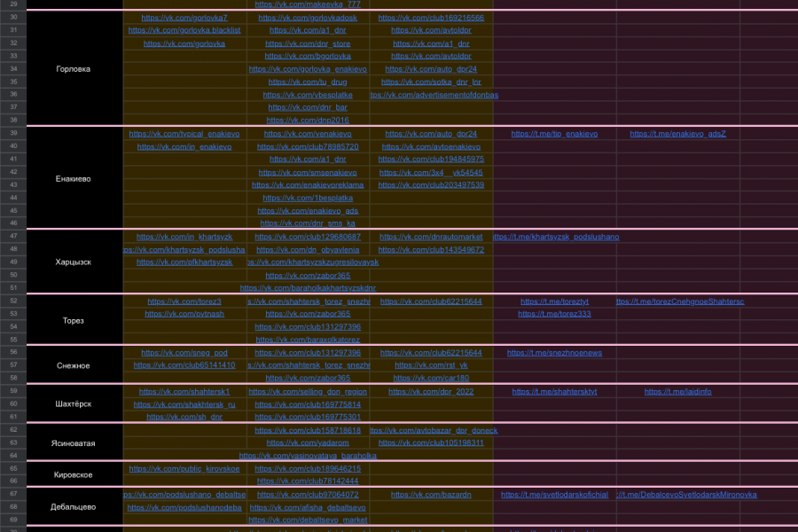Follow the t.me/khartsyzsk_podslushano link
This screenshot has height=532, width=798.
point(556,238)
